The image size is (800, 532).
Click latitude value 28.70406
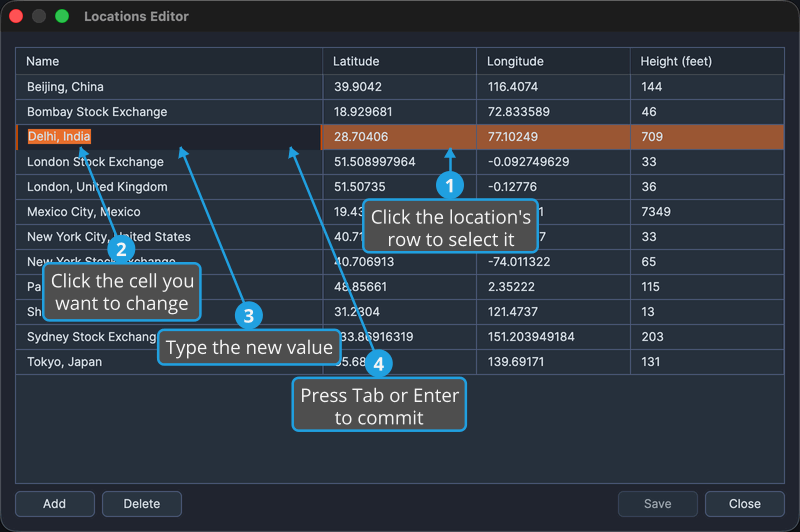tap(361, 137)
